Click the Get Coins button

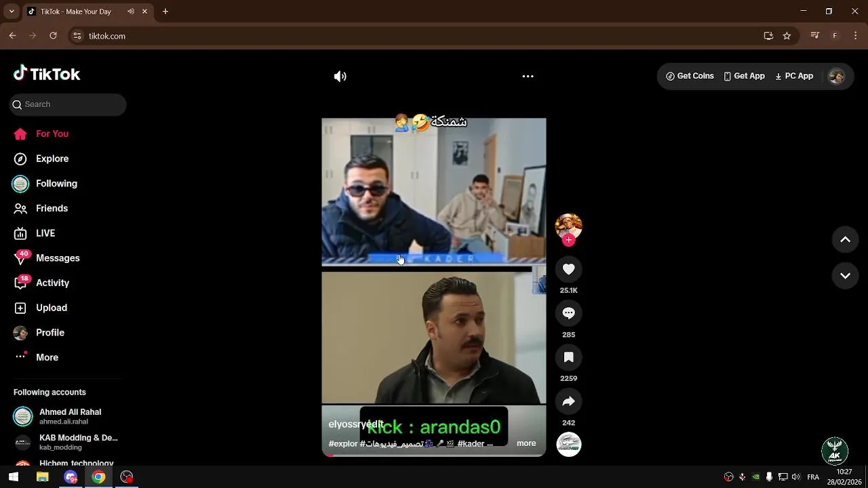(x=690, y=76)
